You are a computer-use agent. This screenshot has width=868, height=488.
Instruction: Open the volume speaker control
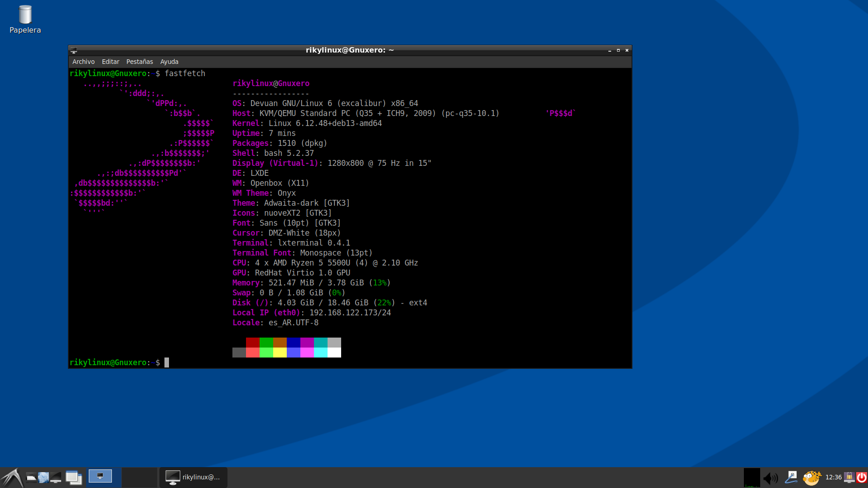click(x=770, y=478)
